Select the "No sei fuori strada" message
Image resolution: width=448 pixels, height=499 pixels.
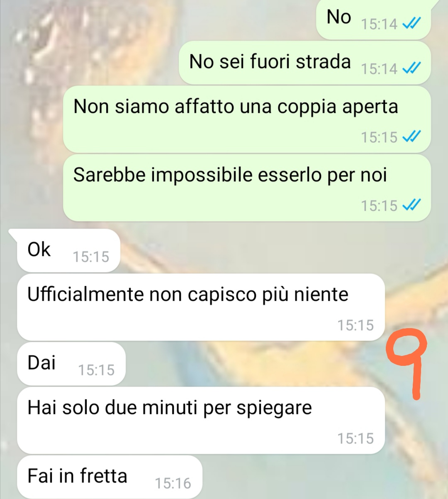tap(305, 63)
